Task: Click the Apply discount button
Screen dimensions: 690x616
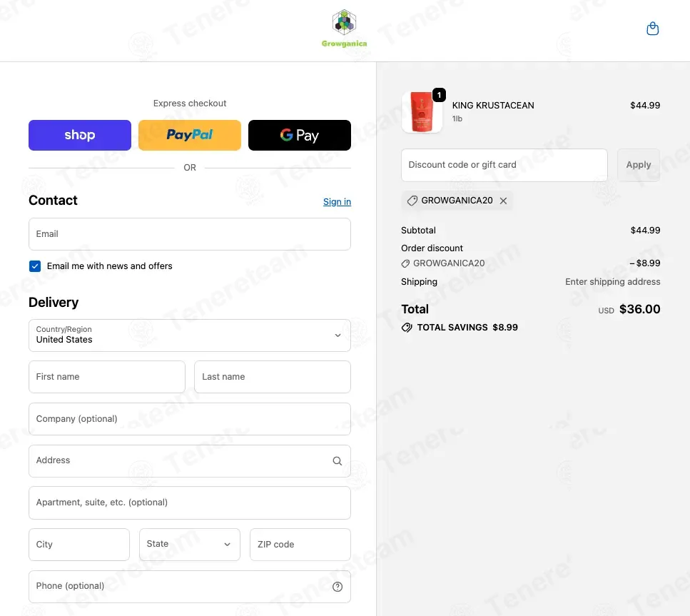Action: [x=639, y=165]
